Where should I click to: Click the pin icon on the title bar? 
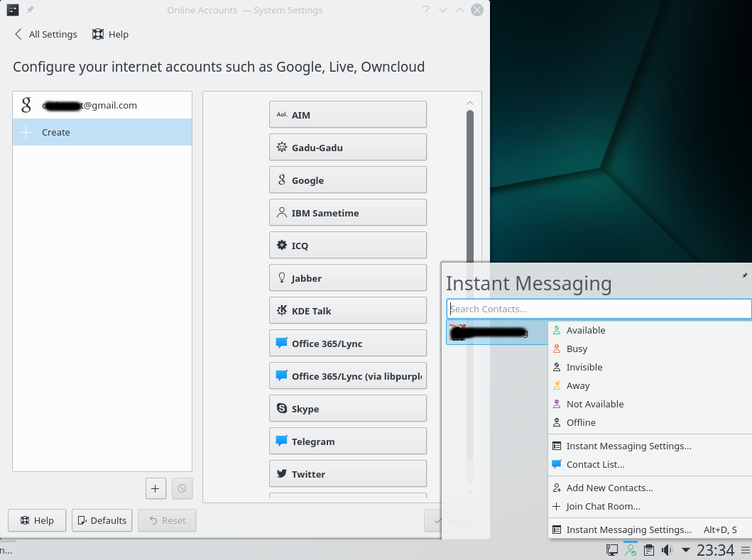(28, 10)
